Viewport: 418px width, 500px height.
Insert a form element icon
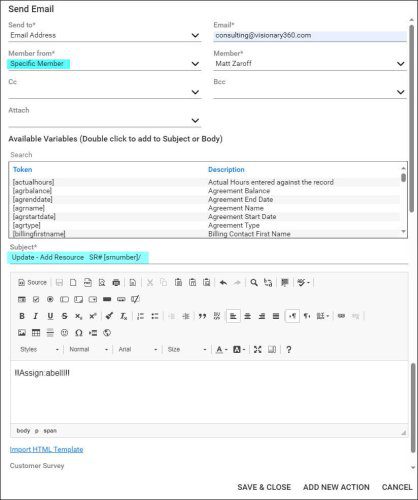[x=22, y=299]
